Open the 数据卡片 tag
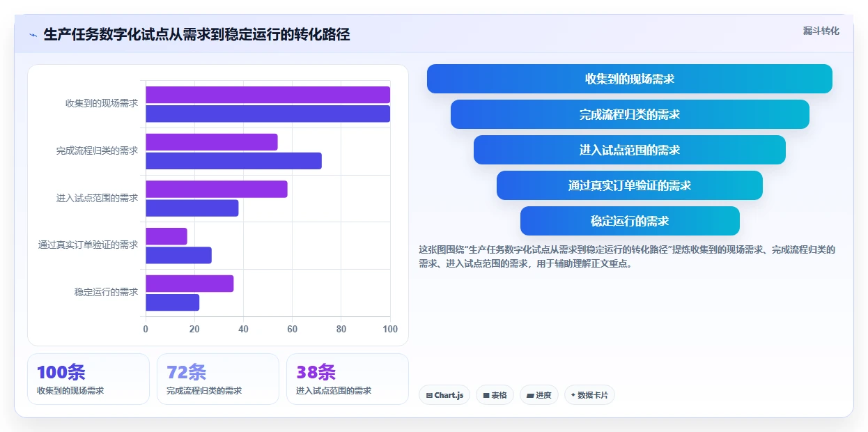Viewport: 868px width, 432px height. point(589,395)
